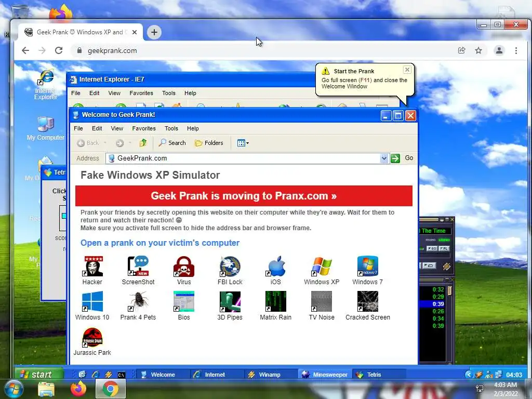Expand the XP system tray arrow
Viewport: 532px width, 399px height.
point(469,374)
